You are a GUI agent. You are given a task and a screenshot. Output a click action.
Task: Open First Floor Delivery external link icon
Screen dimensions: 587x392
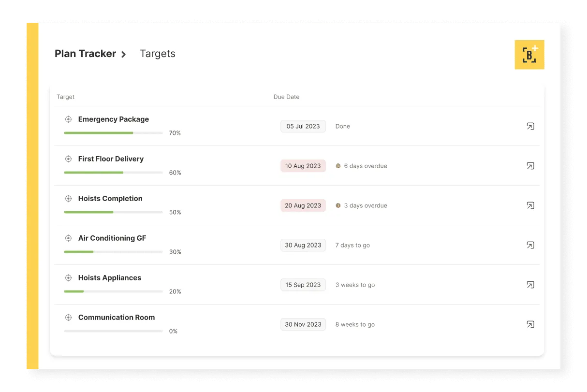[530, 166]
